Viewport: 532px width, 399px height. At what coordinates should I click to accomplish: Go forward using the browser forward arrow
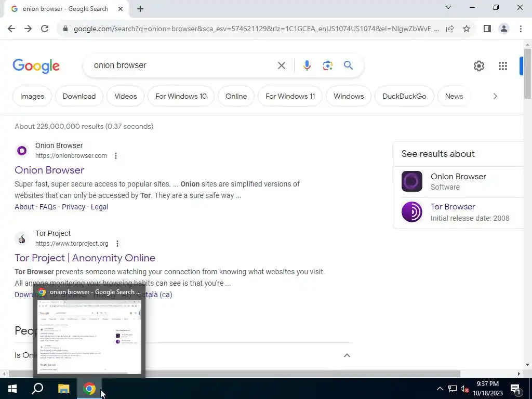pos(28,29)
